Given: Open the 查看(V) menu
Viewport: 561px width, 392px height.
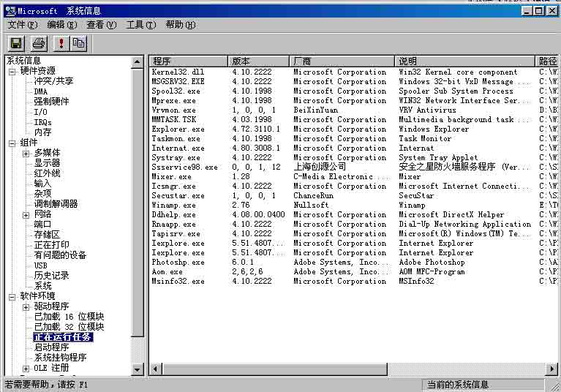Looking at the screenshot, I should pos(101,25).
